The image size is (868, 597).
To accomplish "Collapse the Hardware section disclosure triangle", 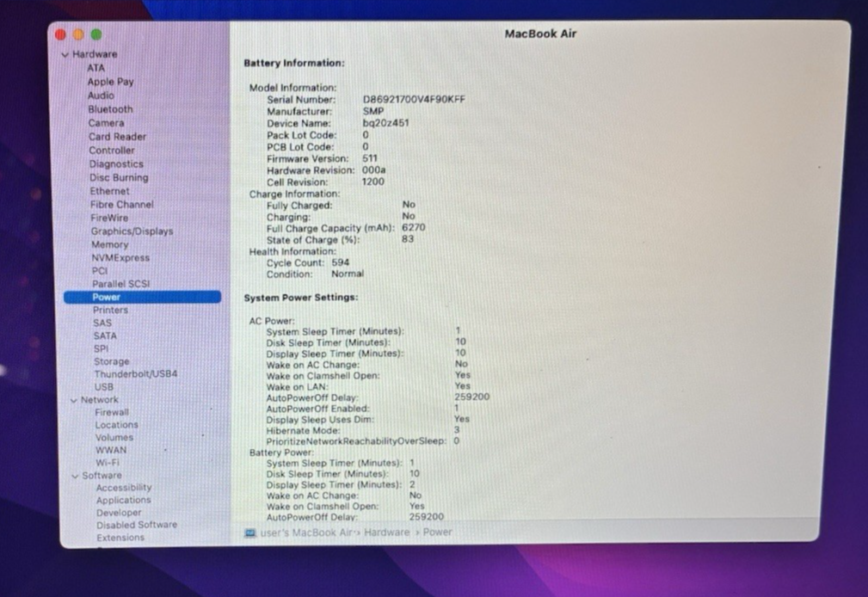I will [65, 54].
